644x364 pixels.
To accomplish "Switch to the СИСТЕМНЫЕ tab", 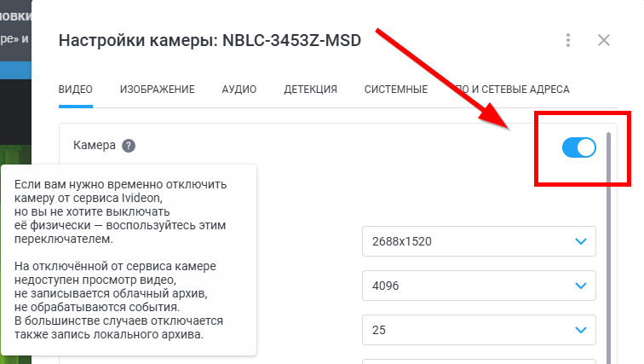I will click(395, 89).
